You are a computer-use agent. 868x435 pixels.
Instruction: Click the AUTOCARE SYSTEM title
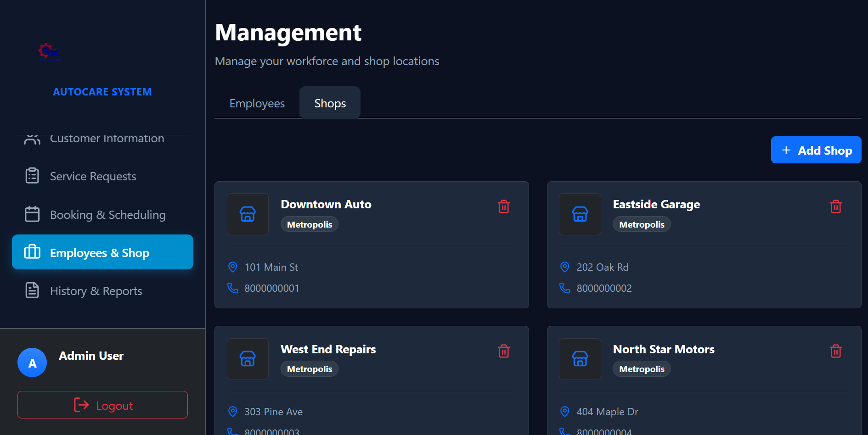(x=102, y=92)
